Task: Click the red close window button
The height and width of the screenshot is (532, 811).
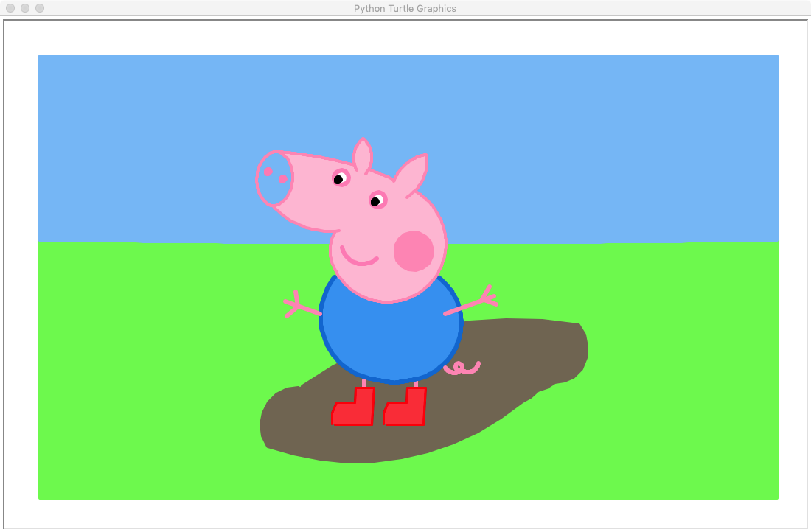Action: 10,8
